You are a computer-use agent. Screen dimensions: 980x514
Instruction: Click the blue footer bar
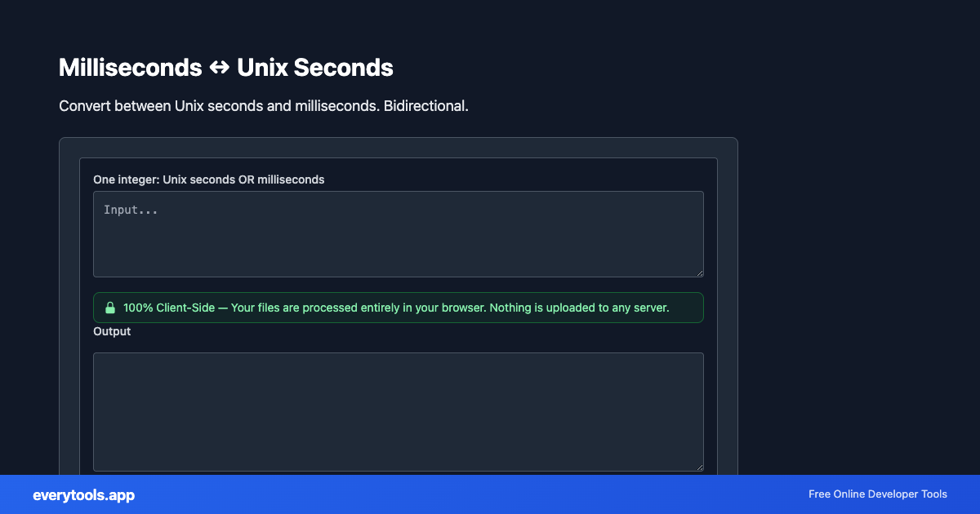(x=490, y=494)
